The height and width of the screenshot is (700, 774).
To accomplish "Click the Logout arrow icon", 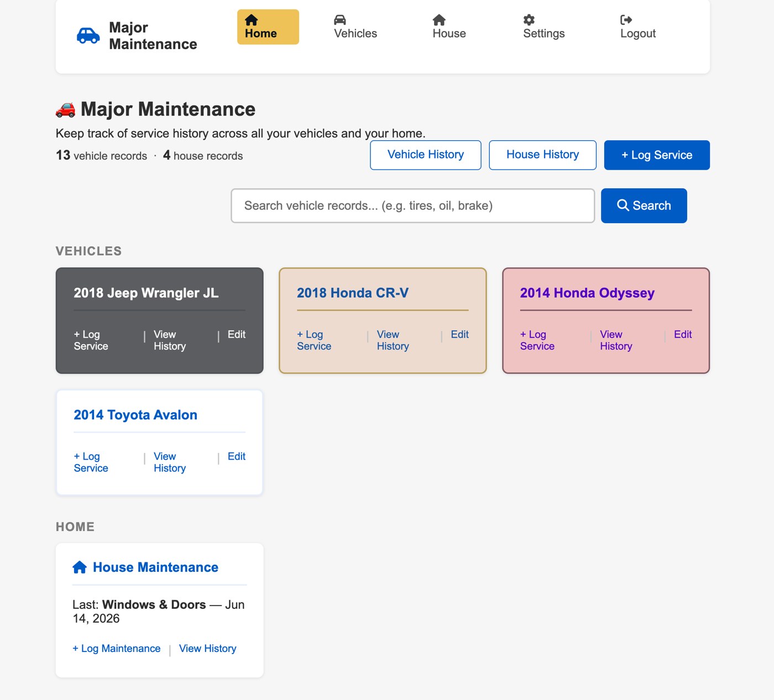I will 626,20.
